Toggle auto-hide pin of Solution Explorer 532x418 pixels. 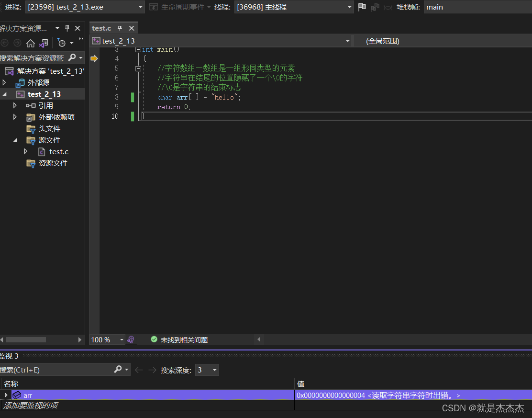[x=67, y=28]
